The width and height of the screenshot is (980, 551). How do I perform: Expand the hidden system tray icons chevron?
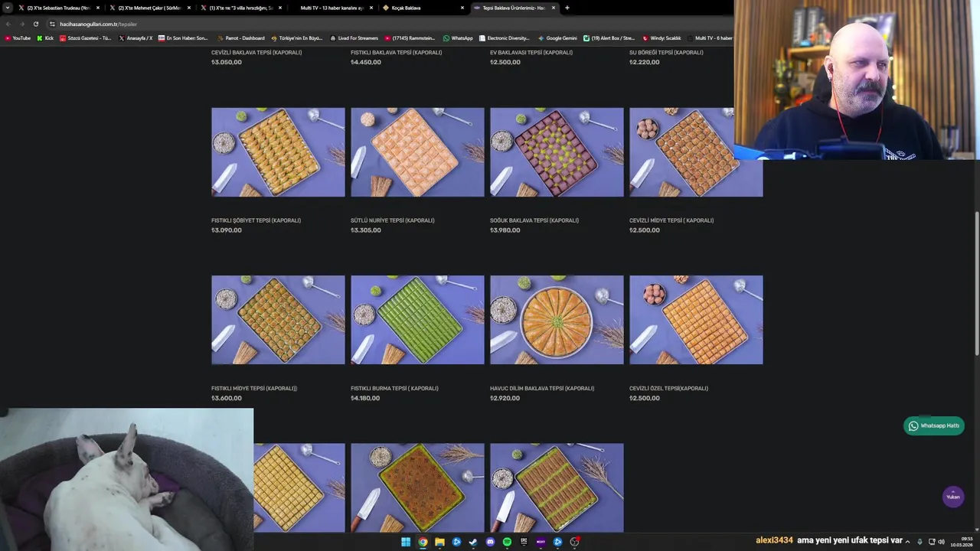[x=907, y=542]
